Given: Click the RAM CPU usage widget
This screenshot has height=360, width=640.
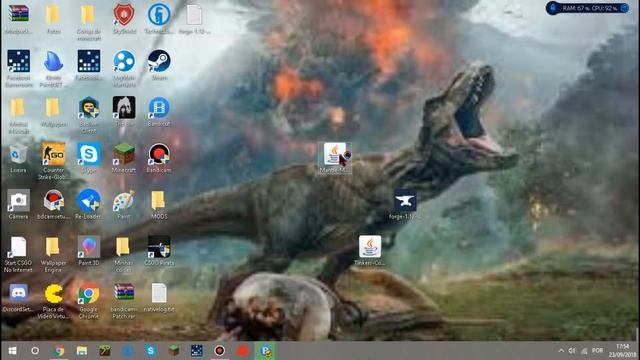Looking at the screenshot, I should (587, 8).
